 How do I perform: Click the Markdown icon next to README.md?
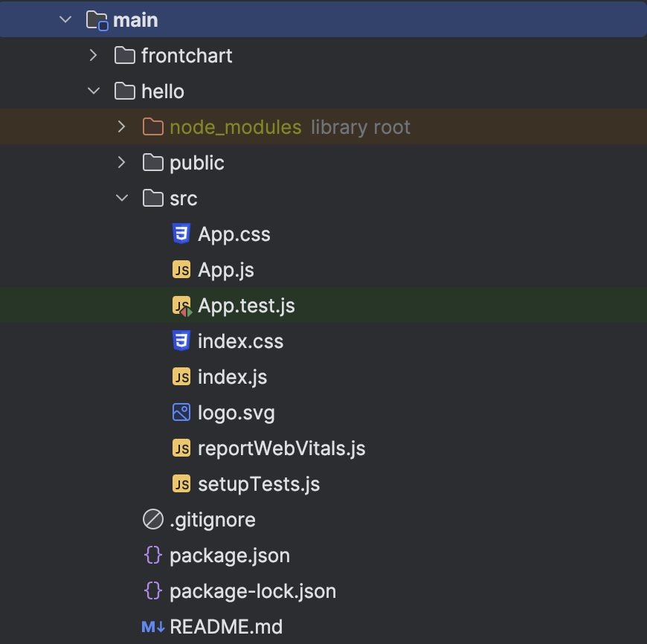(x=153, y=627)
